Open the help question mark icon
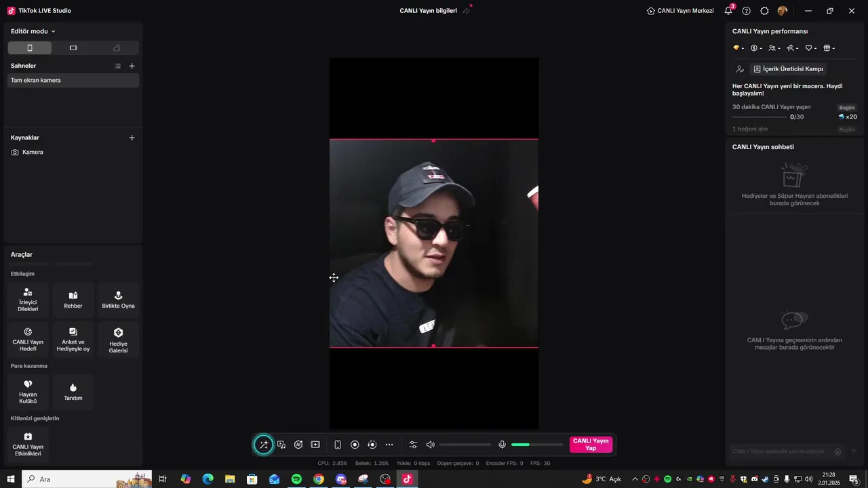Screen dimensions: 868x488 click(746, 11)
